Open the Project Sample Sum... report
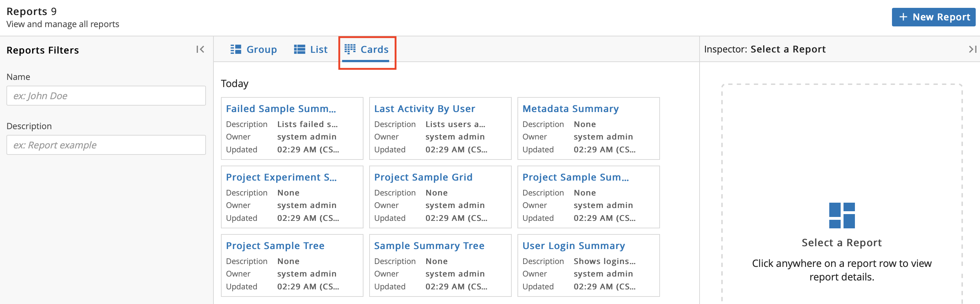 (x=575, y=178)
